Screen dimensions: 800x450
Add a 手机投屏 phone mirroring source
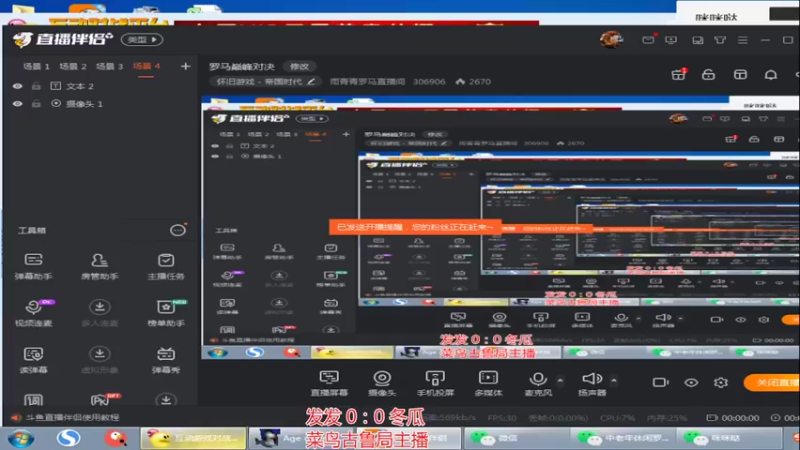435,383
